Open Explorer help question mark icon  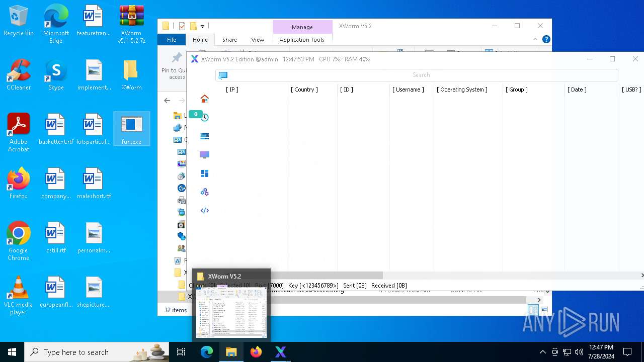point(546,39)
